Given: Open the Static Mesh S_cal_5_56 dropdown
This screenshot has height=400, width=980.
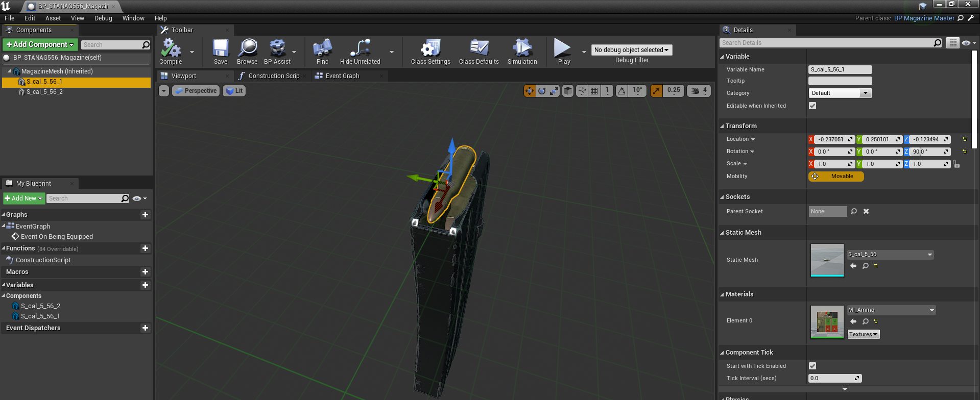Looking at the screenshot, I should 890,254.
